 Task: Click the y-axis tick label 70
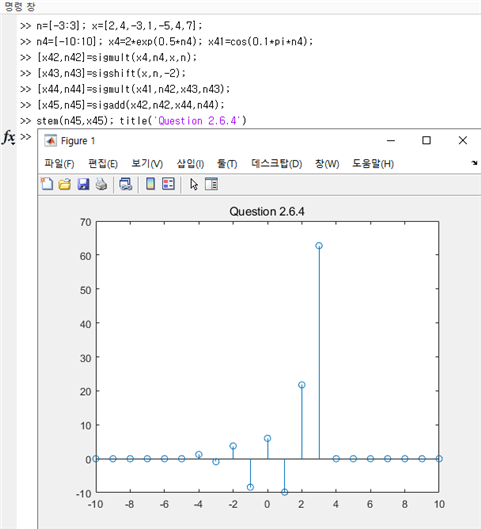coord(85,222)
